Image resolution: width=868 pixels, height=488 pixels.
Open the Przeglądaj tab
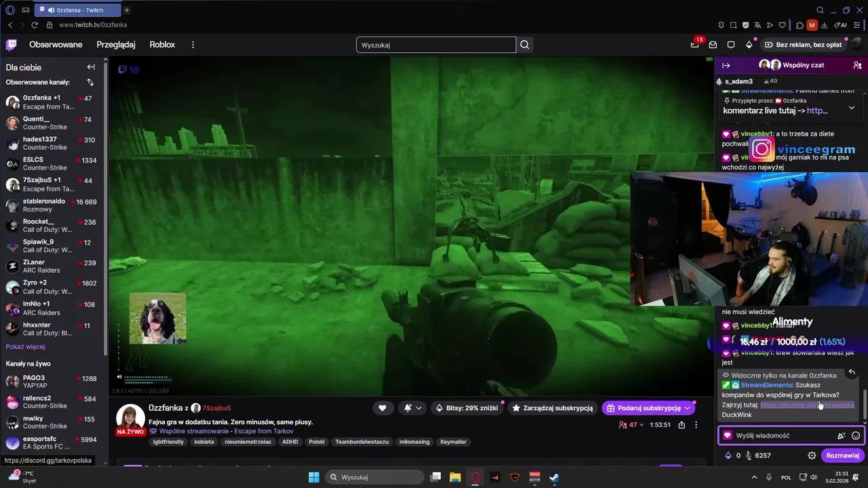pos(116,45)
